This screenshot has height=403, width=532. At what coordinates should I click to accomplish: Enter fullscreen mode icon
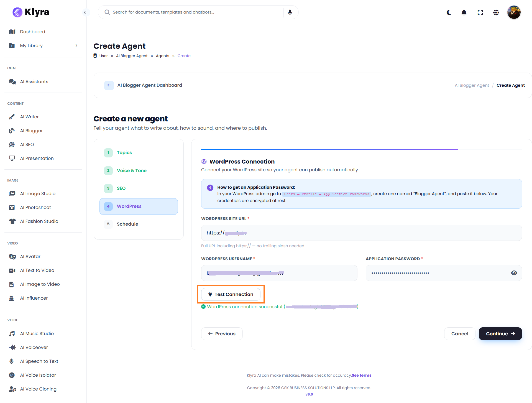coord(480,12)
